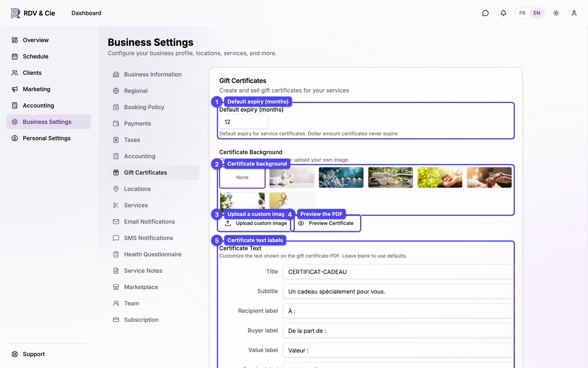
Task: Open Service Notes settings
Action: point(153,271)
